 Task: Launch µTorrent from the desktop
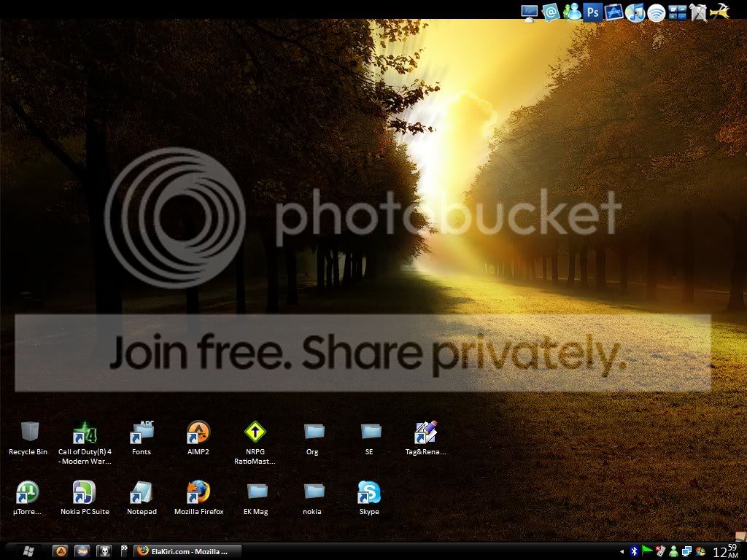pyautogui.click(x=28, y=498)
